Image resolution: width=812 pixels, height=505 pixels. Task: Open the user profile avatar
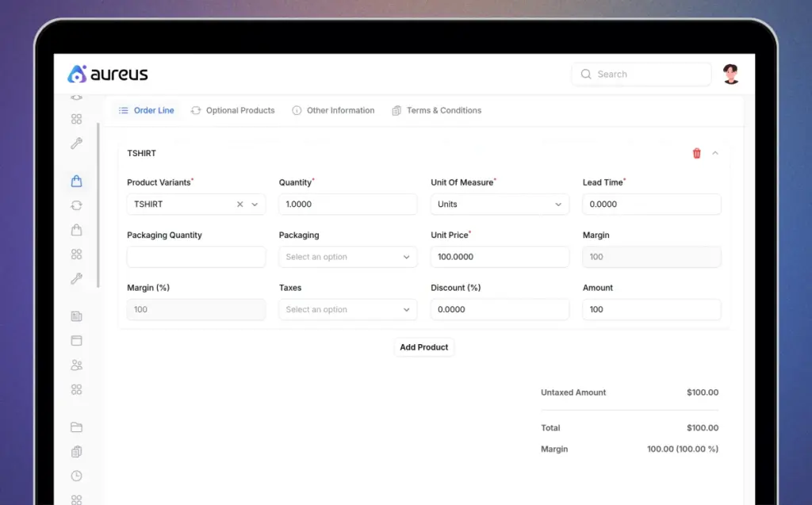click(730, 74)
